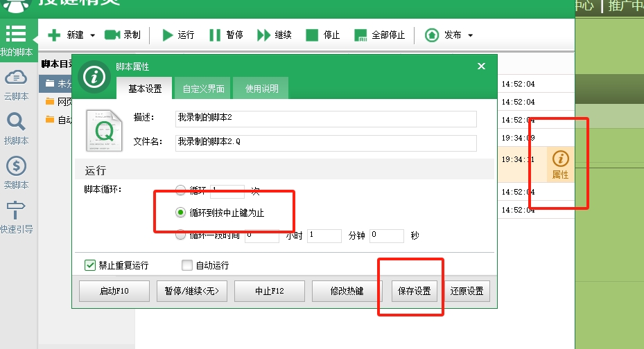Click the 继续 fast-forward toolbar icon
The width and height of the screenshot is (644, 349).
tap(263, 35)
